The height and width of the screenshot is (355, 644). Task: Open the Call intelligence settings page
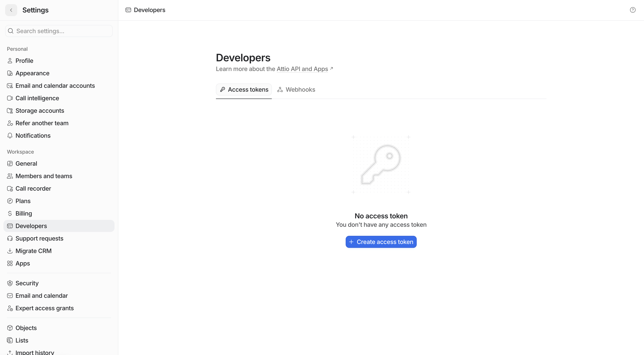[x=37, y=98]
